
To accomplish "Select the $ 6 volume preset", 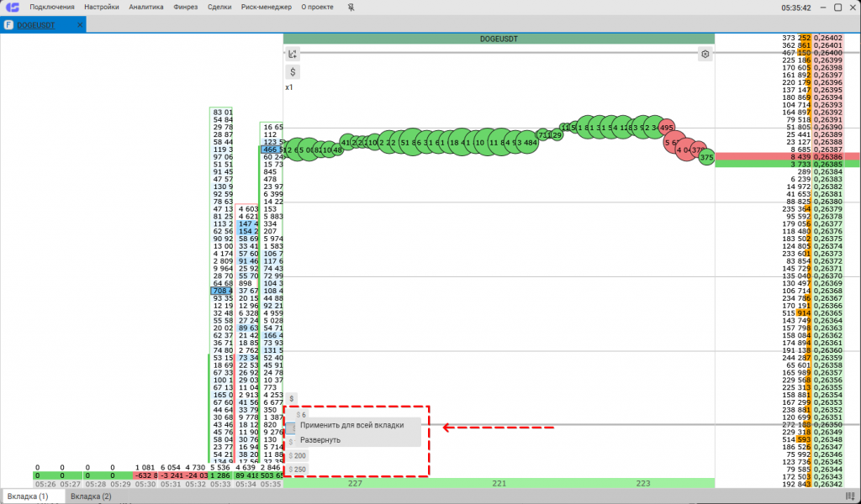I will click(x=300, y=414).
